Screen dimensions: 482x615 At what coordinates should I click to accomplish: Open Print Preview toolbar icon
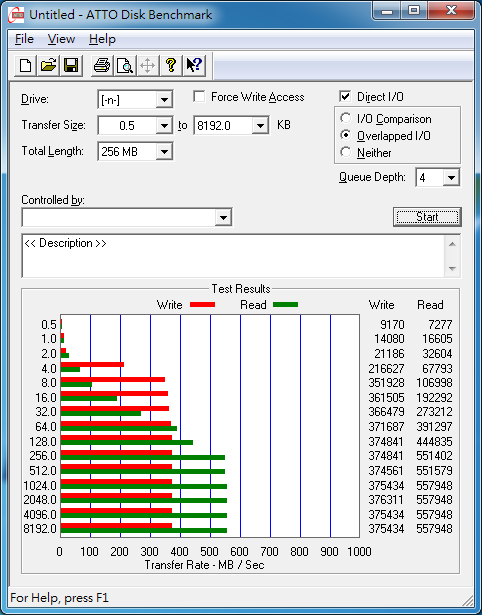125,65
